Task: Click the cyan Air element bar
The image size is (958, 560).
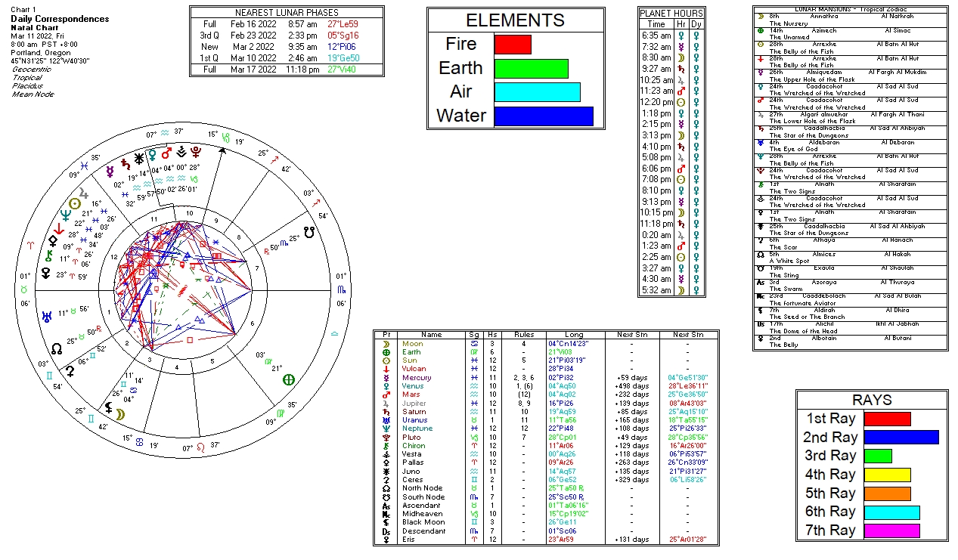Action: click(x=537, y=92)
